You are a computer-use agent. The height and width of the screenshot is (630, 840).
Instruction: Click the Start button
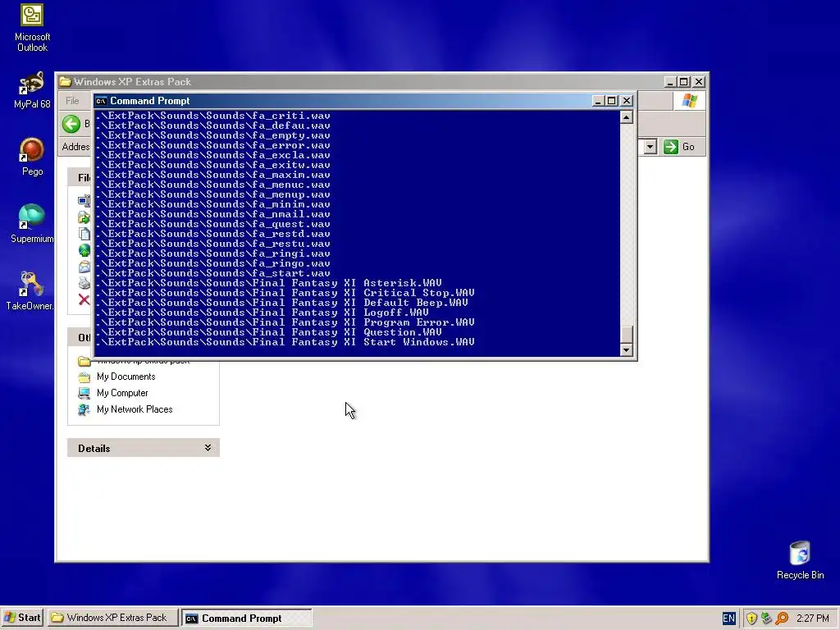(22, 618)
